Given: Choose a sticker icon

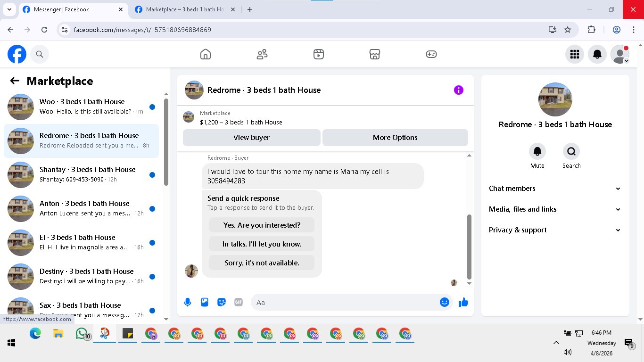Looking at the screenshot, I should 222,302.
